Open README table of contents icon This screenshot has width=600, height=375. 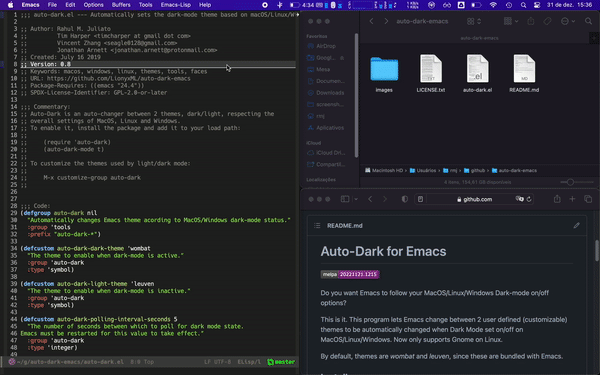317,226
